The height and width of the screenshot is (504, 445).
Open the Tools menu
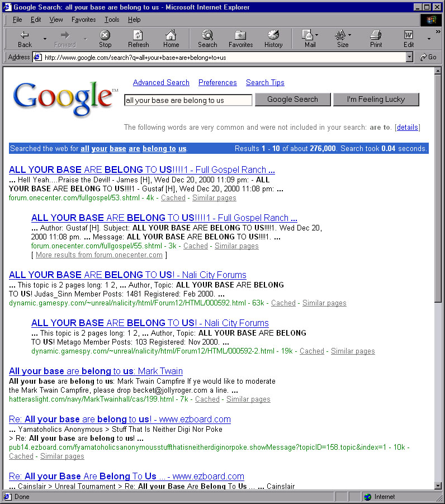click(112, 20)
